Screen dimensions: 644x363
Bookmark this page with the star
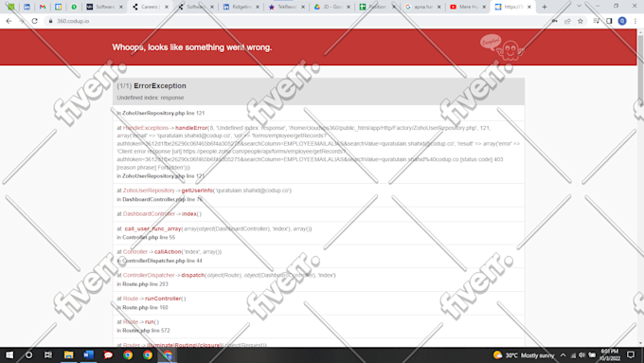(x=581, y=21)
